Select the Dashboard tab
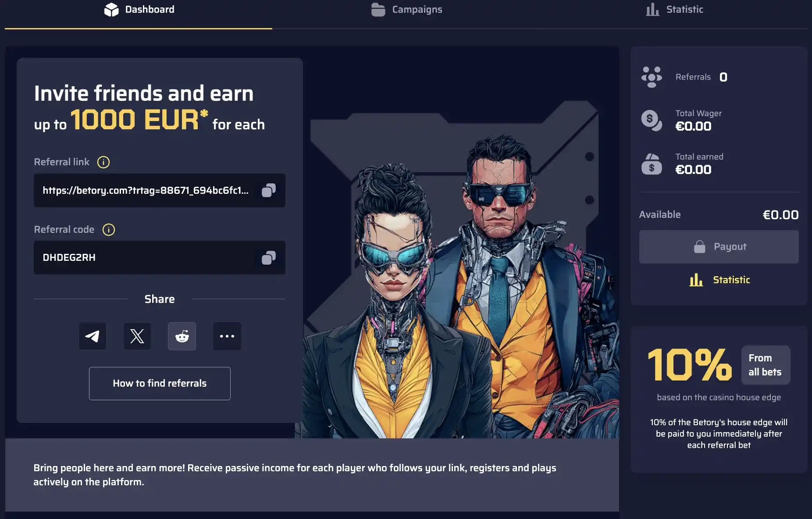 (139, 10)
